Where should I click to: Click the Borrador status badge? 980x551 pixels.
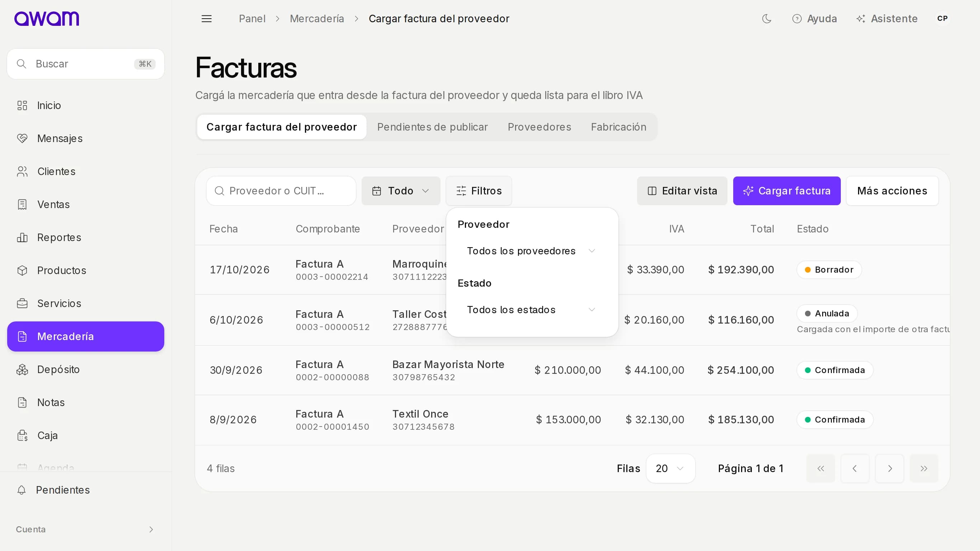pyautogui.click(x=829, y=270)
